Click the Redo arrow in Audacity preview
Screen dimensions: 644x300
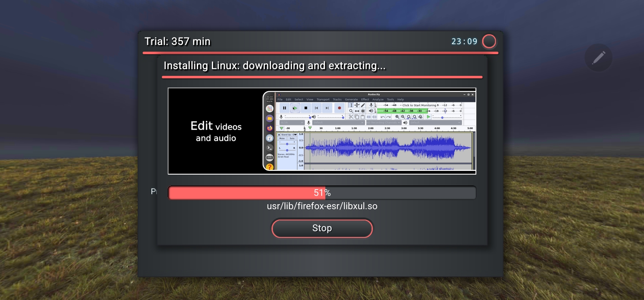[388, 117]
